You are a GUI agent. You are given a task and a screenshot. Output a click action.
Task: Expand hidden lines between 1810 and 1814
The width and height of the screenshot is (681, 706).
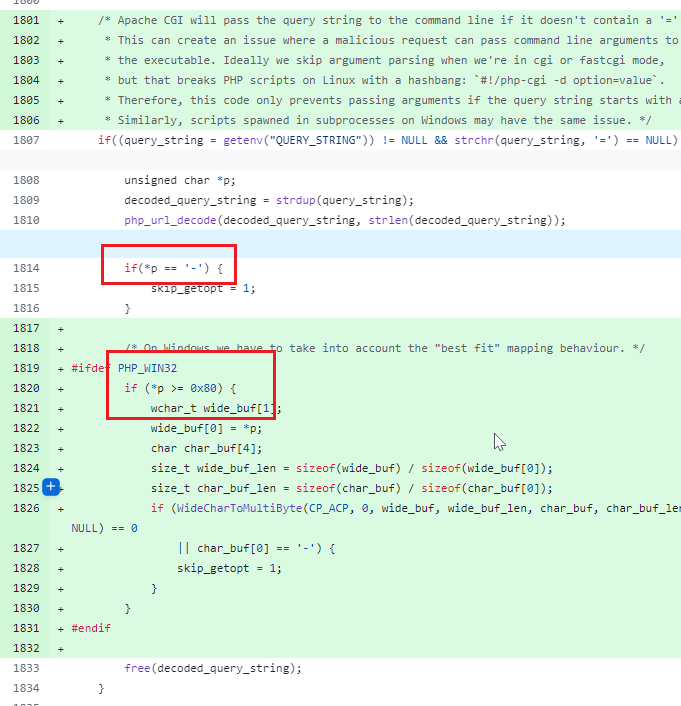tap(340, 243)
